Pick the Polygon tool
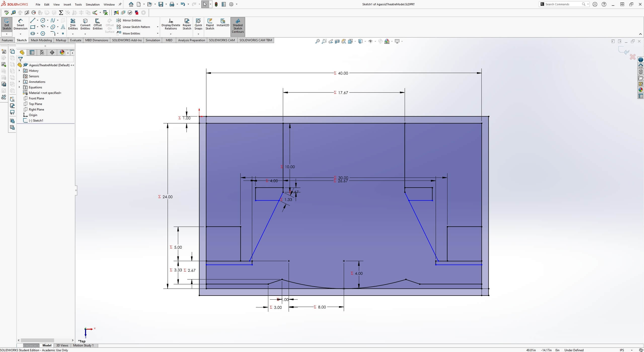This screenshot has width=644, height=352. (x=43, y=33)
